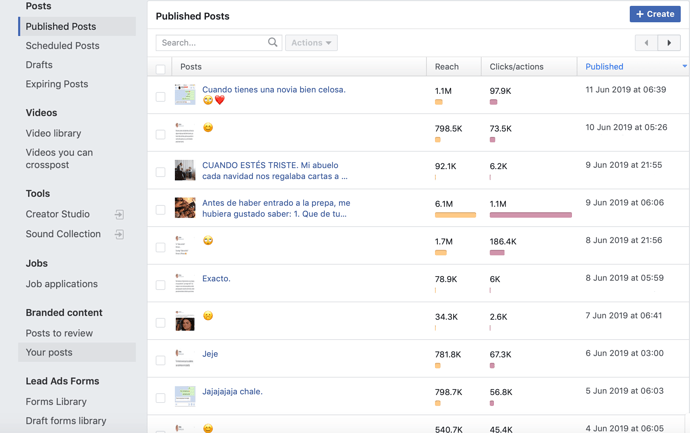Open 'CUANDO ESTÉS TRISTE. Mi abuelo' post link
The width and height of the screenshot is (690, 433).
tap(275, 171)
